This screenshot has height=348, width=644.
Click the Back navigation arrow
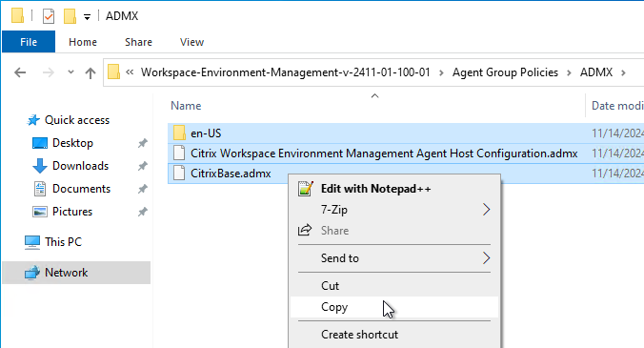click(x=20, y=72)
